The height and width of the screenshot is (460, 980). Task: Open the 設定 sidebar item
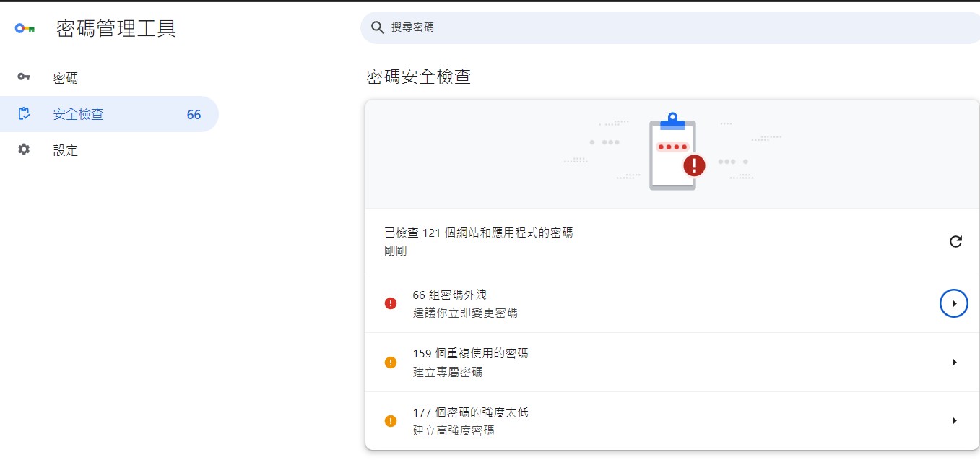109,150
